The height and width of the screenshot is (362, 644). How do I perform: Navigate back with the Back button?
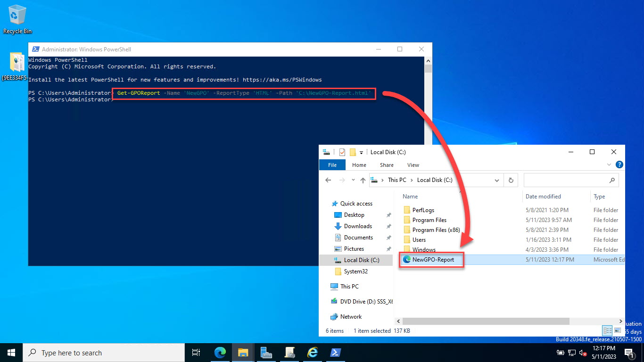tap(328, 180)
